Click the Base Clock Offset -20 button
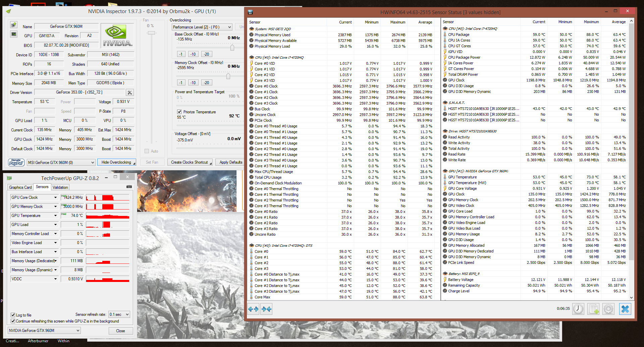Image resolution: width=644 pixels, height=347 pixels. click(206, 54)
